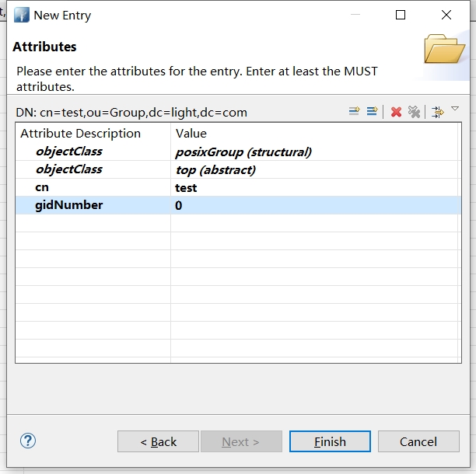This screenshot has height=474, width=476.
Task: Click the Value column header
Action: click(191, 134)
